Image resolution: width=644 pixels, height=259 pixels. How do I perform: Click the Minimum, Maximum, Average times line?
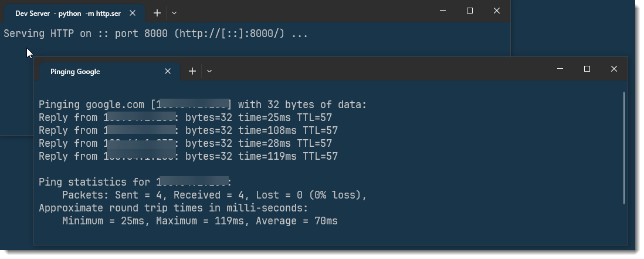pos(199,221)
